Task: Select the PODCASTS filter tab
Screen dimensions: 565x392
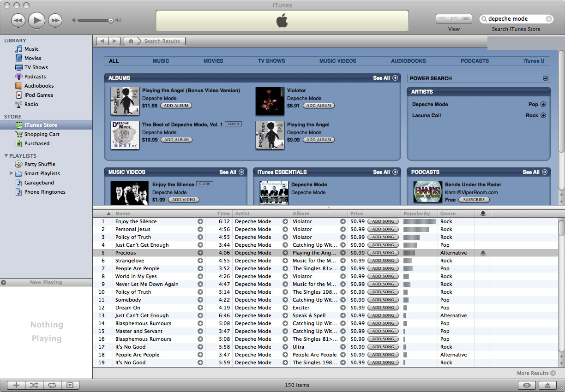Action: [x=475, y=61]
